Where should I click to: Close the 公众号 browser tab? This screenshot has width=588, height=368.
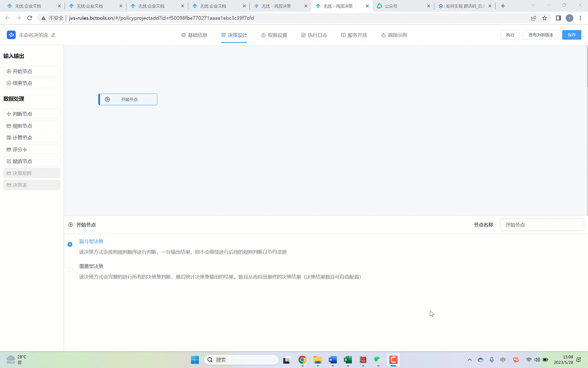coord(428,6)
